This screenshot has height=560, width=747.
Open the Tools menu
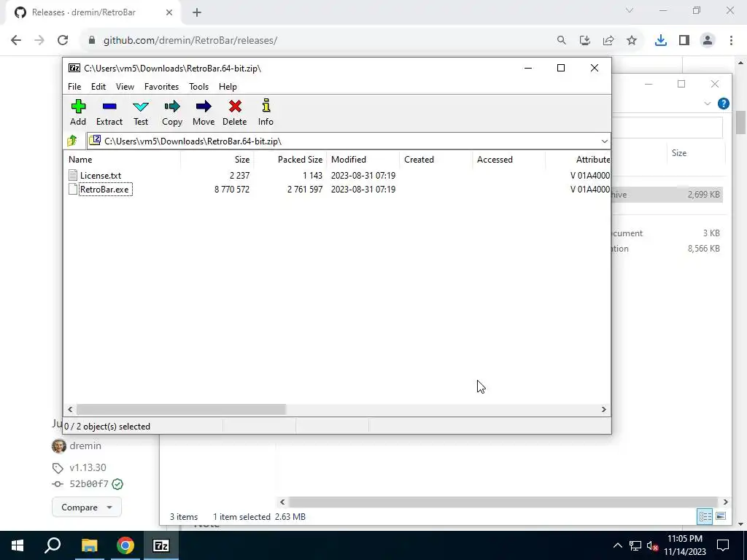pyautogui.click(x=198, y=87)
